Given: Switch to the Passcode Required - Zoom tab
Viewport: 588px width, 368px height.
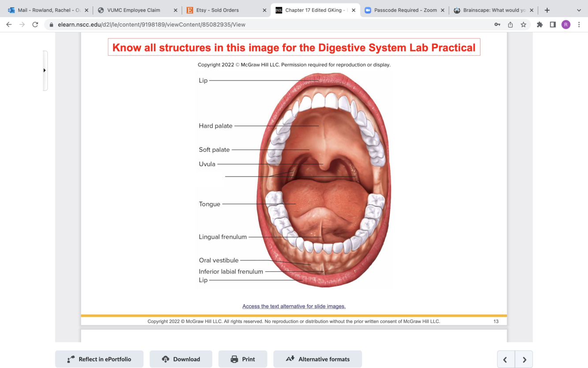Looking at the screenshot, I should click(x=405, y=10).
